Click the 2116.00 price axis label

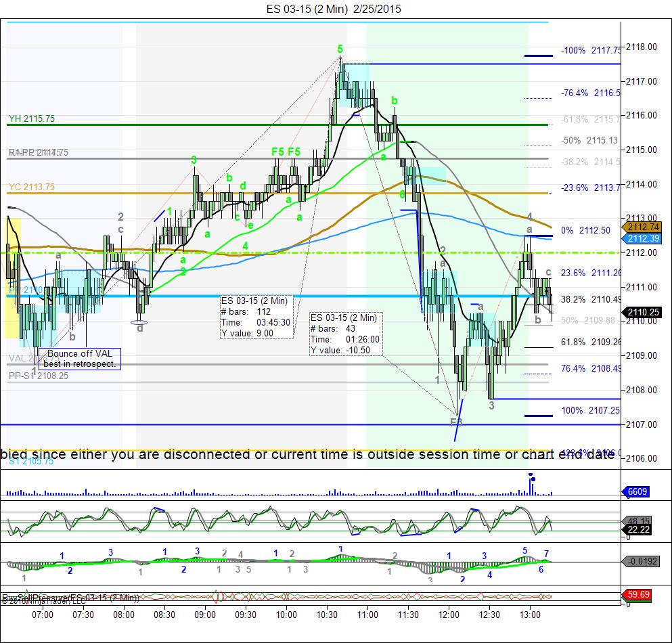click(x=642, y=115)
